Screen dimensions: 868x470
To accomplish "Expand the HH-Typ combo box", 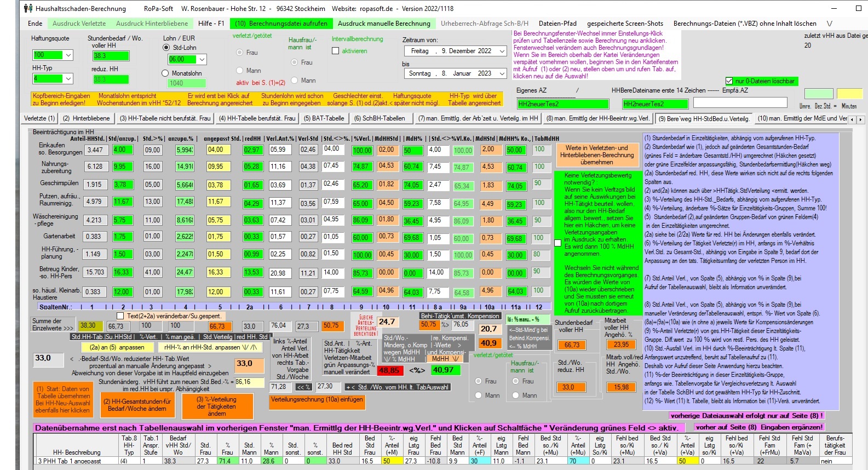I will [68, 79].
